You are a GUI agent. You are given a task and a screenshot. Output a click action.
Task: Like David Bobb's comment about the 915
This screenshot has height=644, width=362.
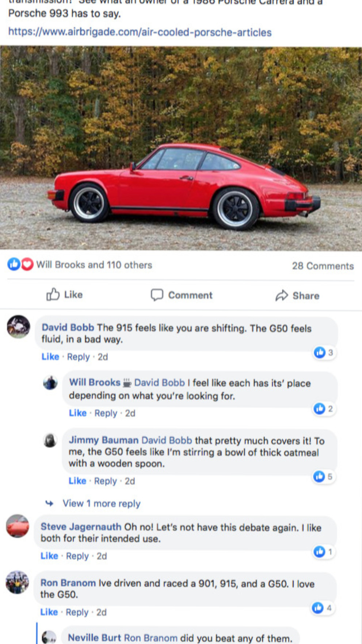pyautogui.click(x=50, y=356)
